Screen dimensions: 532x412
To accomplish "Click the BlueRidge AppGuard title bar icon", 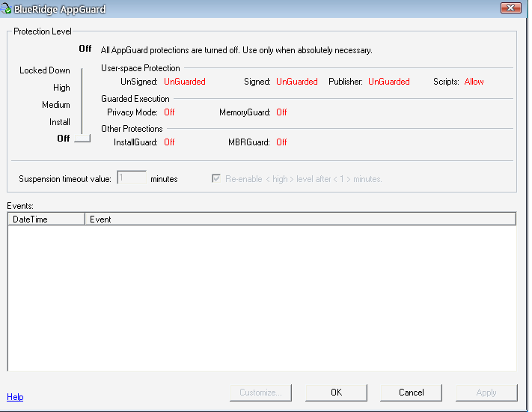I will coord(6,8).
